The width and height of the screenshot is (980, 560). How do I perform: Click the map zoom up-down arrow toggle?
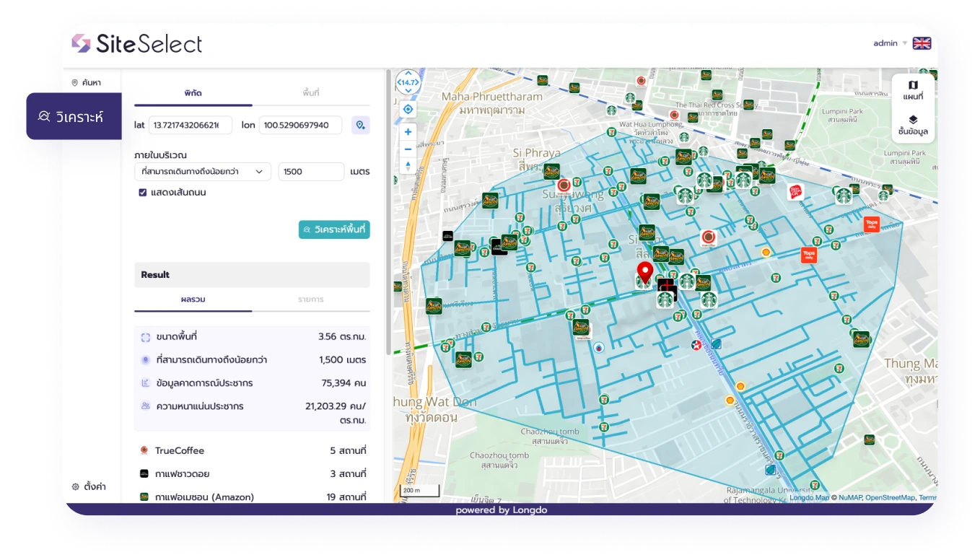pyautogui.click(x=408, y=165)
